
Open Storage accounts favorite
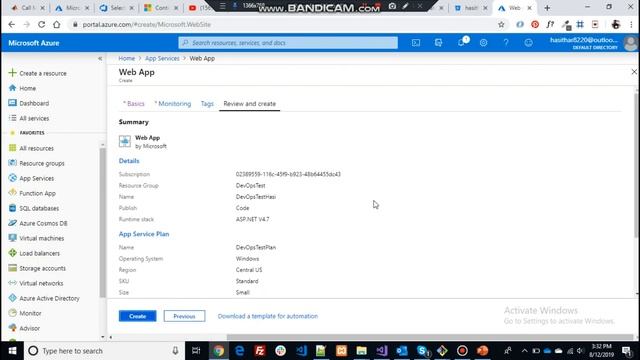pos(37,268)
